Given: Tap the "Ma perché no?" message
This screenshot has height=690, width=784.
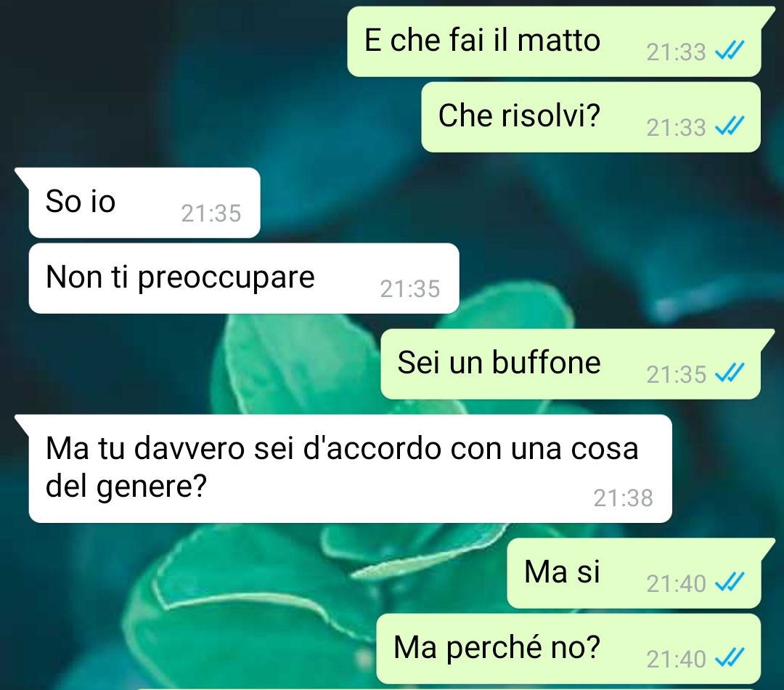Looking at the screenshot, I should click(568, 649).
